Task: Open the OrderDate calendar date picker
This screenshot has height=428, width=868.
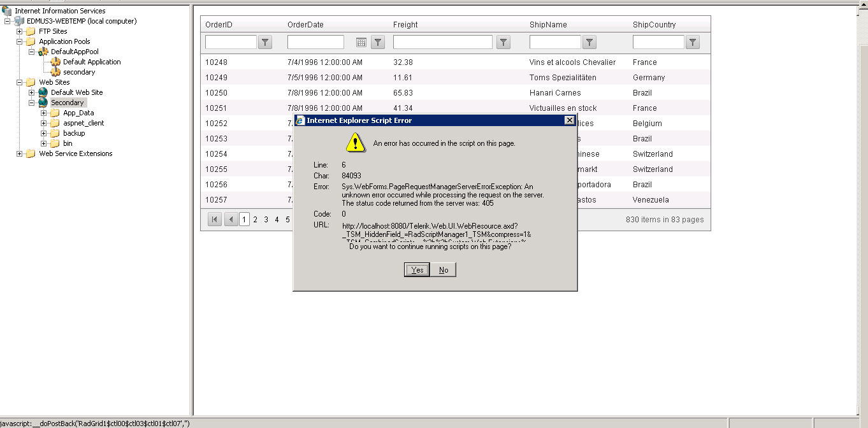Action: pyautogui.click(x=361, y=42)
